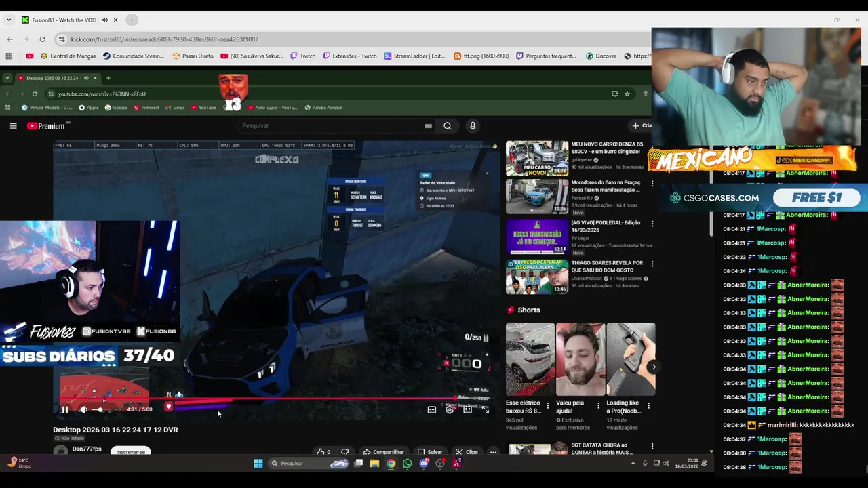Start YouTube voice search microphone
This screenshot has height=488, width=868.
(x=473, y=125)
